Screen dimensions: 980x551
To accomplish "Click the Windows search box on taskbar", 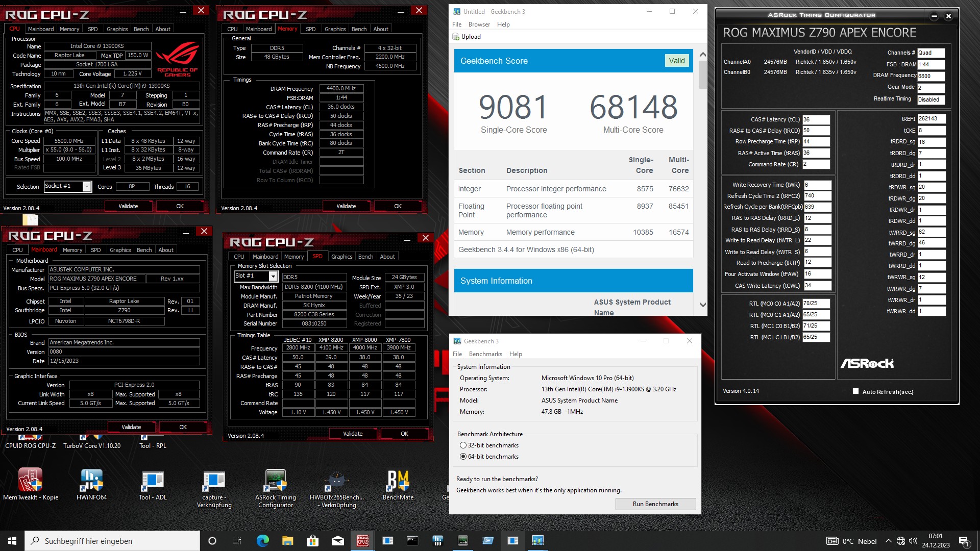I will pos(112,541).
